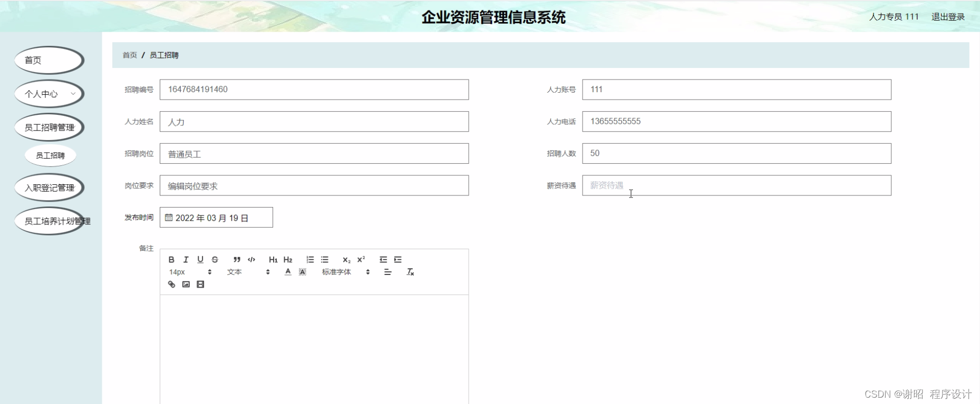Click the calendar icon in 发布时间
The height and width of the screenshot is (404, 980).
(x=169, y=218)
